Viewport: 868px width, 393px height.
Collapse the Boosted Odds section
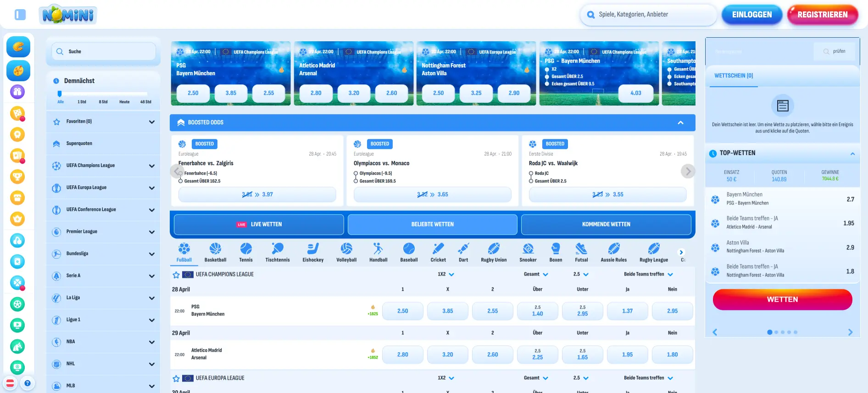(680, 122)
